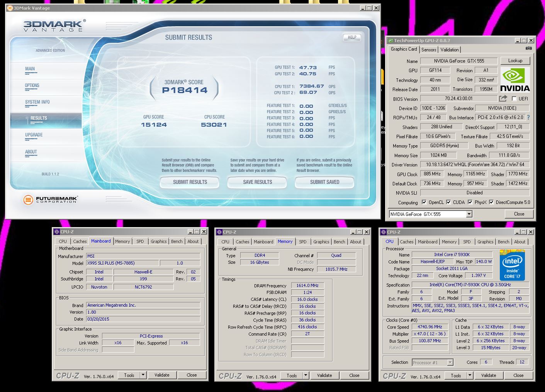Toggle the OpenCL checkbox

coord(424,202)
